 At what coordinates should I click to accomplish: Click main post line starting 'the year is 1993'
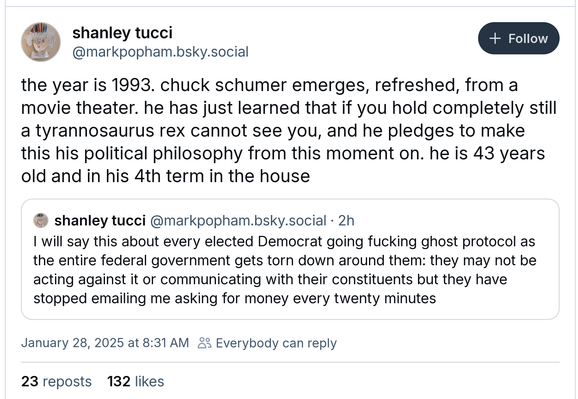(x=269, y=85)
